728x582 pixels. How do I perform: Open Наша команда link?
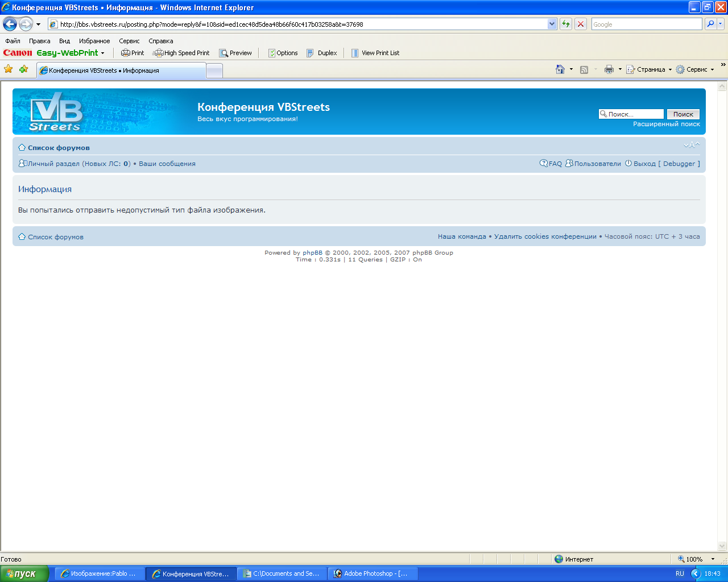(x=462, y=236)
